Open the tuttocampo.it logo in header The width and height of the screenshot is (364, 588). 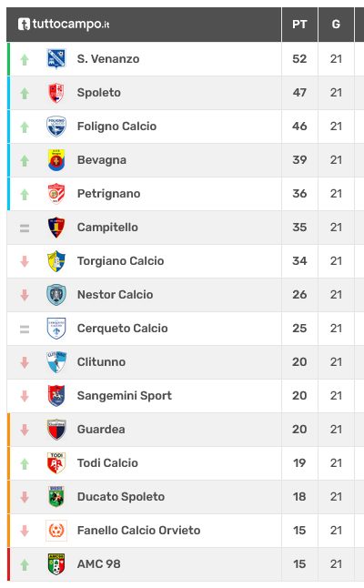(64, 25)
